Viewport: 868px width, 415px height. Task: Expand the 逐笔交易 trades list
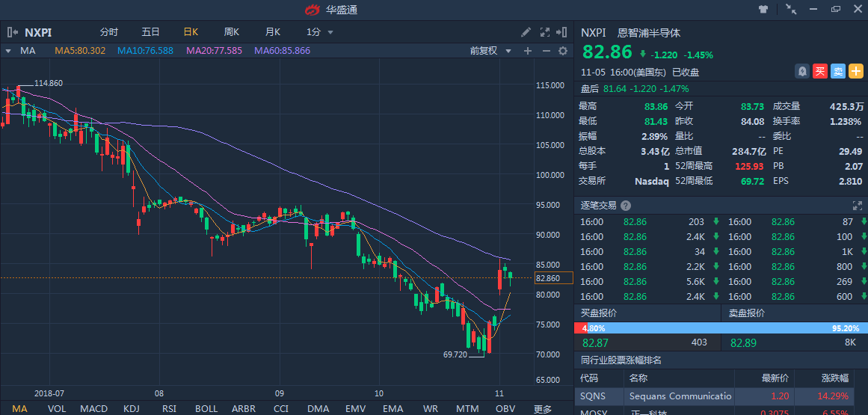pos(858,206)
